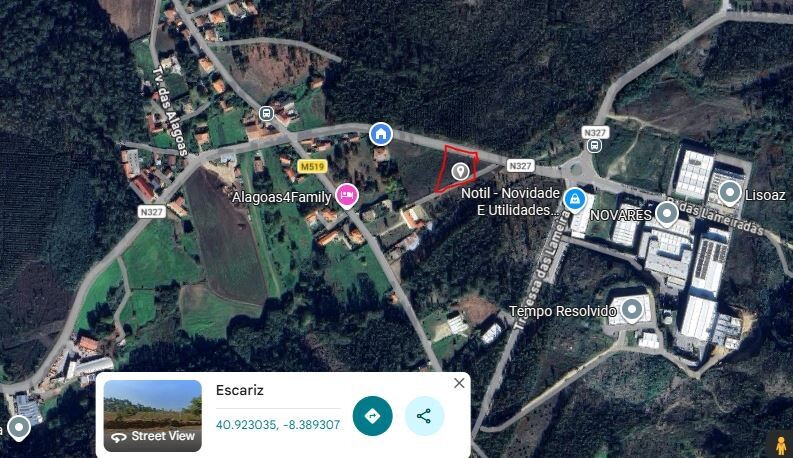
Task: Click the blue home marker on the map
Action: tap(381, 134)
